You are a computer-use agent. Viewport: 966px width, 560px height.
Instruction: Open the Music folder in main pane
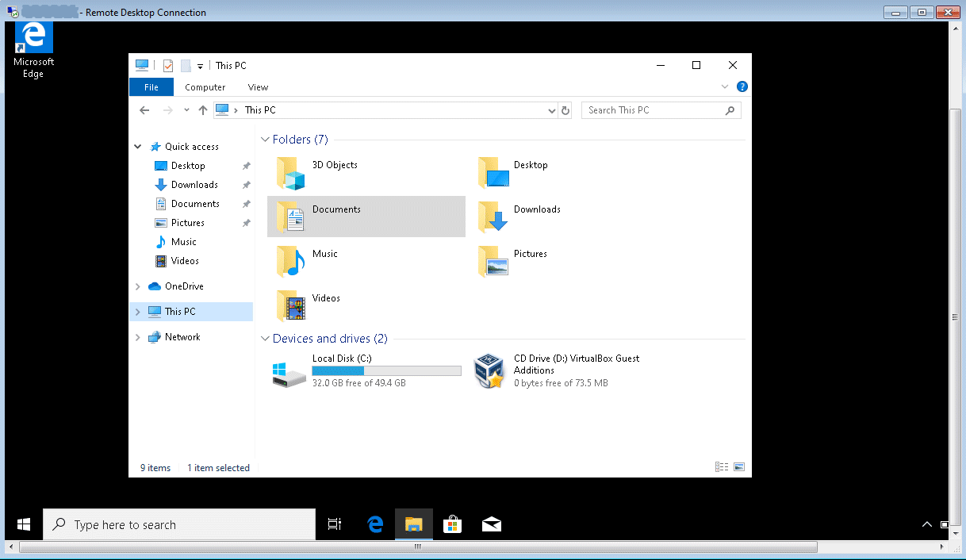click(290, 261)
